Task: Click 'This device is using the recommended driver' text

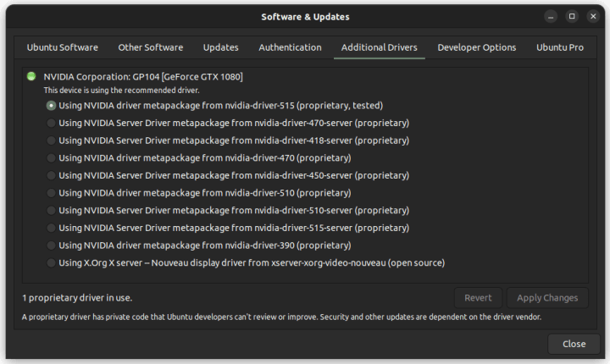Action: pos(121,91)
